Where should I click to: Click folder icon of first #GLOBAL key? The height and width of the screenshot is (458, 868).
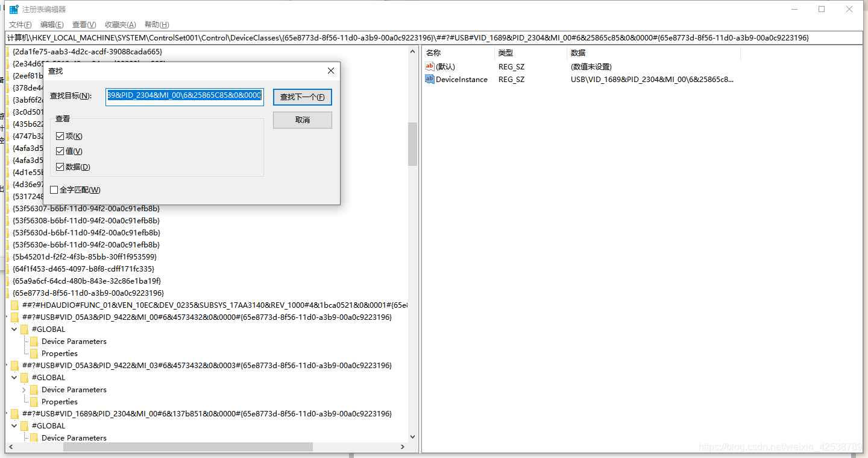[24, 329]
